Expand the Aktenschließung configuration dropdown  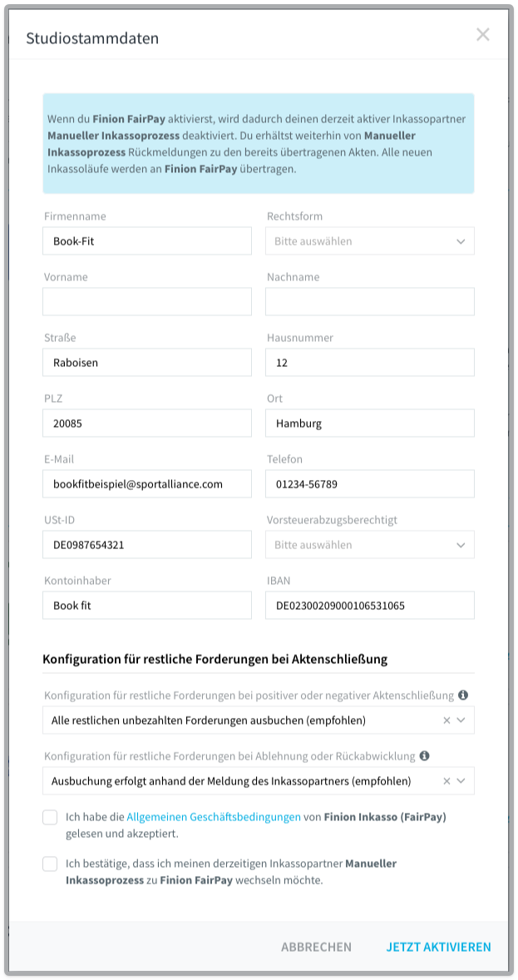(464, 720)
